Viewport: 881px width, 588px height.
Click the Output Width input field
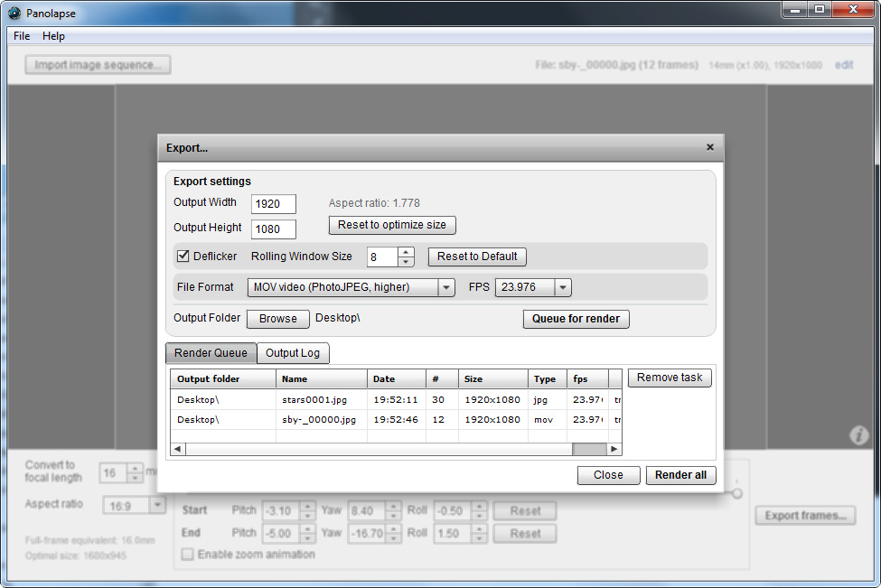click(273, 204)
